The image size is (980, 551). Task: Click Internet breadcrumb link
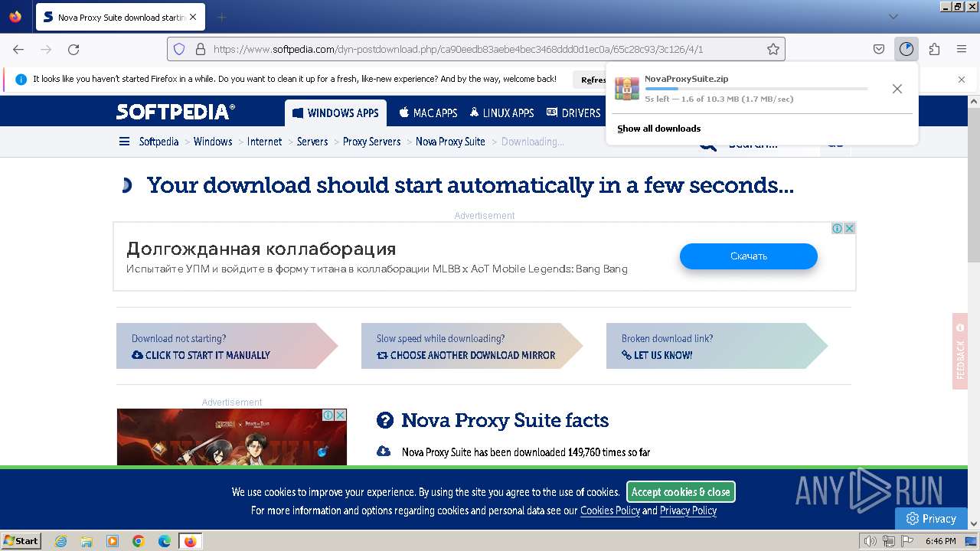tap(264, 142)
